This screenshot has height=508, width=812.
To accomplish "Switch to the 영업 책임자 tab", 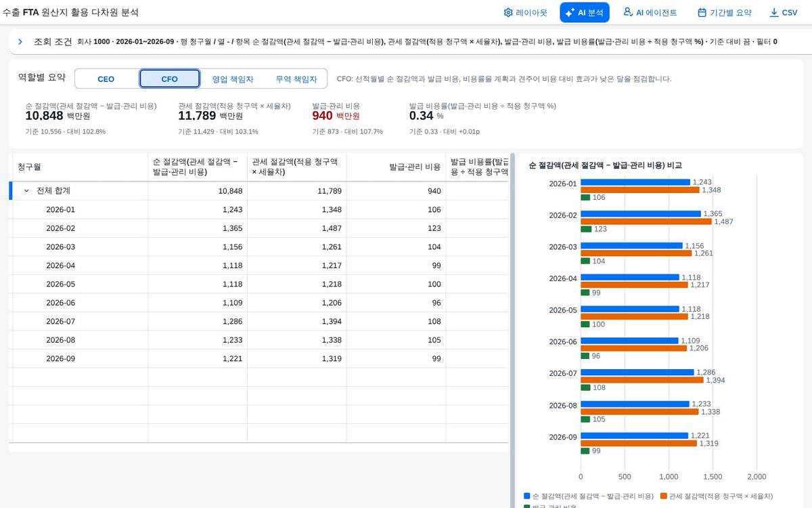I will [233, 79].
